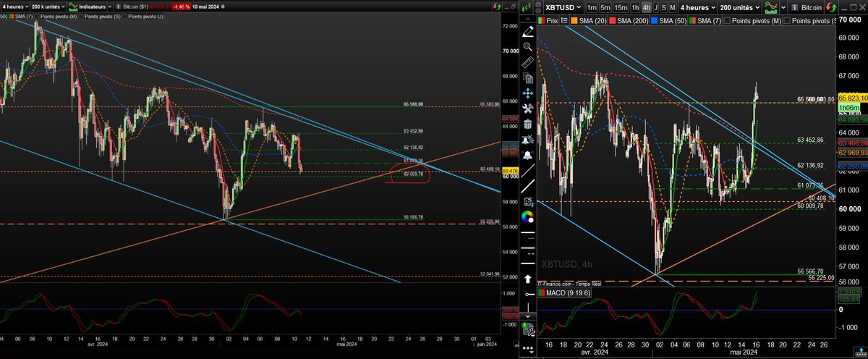Select the 4h timeframe button
The image size is (868, 359).
point(646,8)
